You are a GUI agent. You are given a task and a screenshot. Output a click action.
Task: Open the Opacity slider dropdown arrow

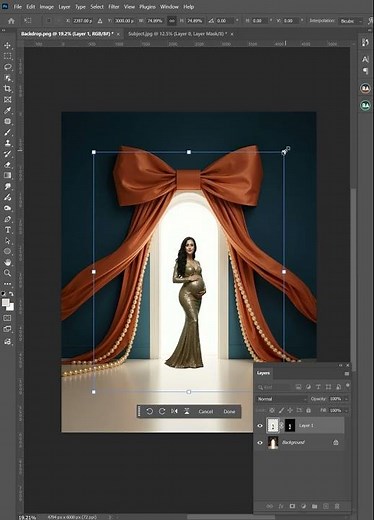pos(347,399)
